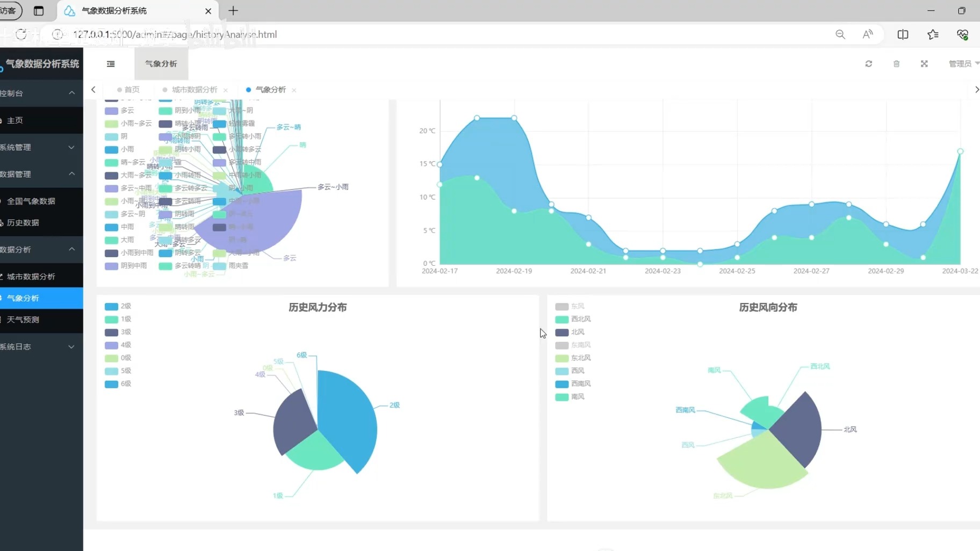Switch to the 首页 page tab

coord(128,90)
